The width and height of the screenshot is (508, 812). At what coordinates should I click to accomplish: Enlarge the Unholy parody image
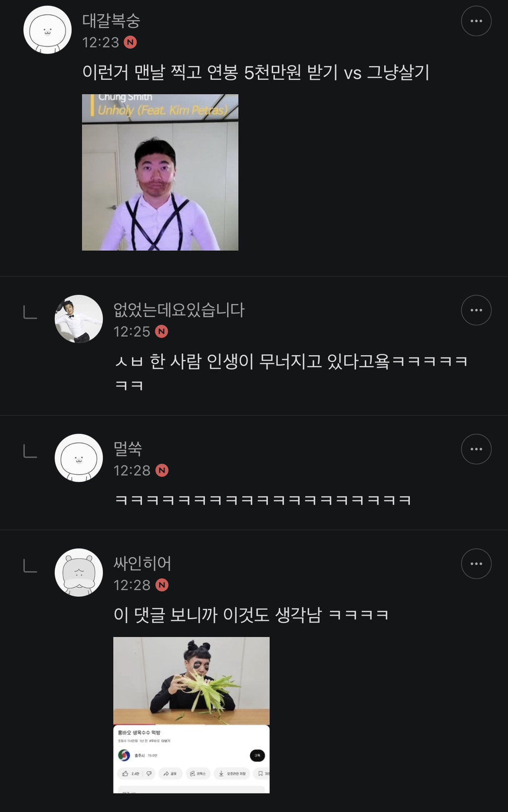160,172
